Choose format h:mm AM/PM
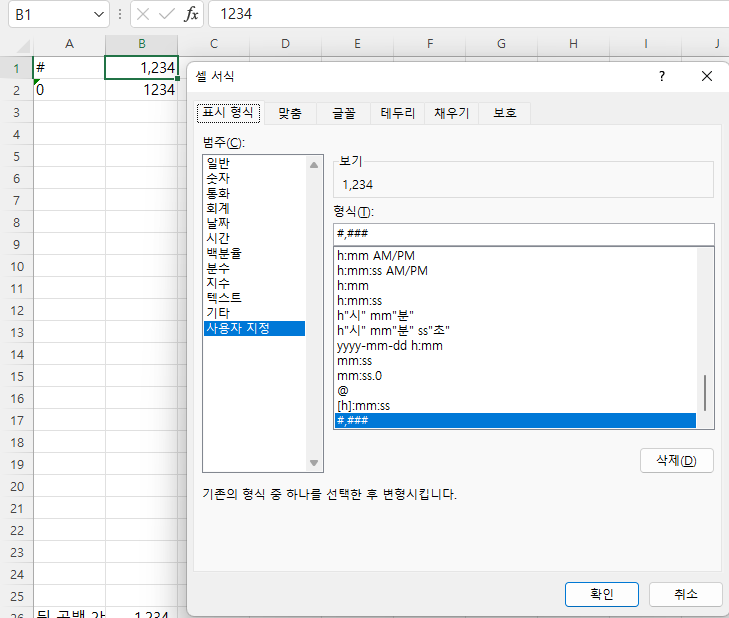The height and width of the screenshot is (618, 729). [515, 256]
